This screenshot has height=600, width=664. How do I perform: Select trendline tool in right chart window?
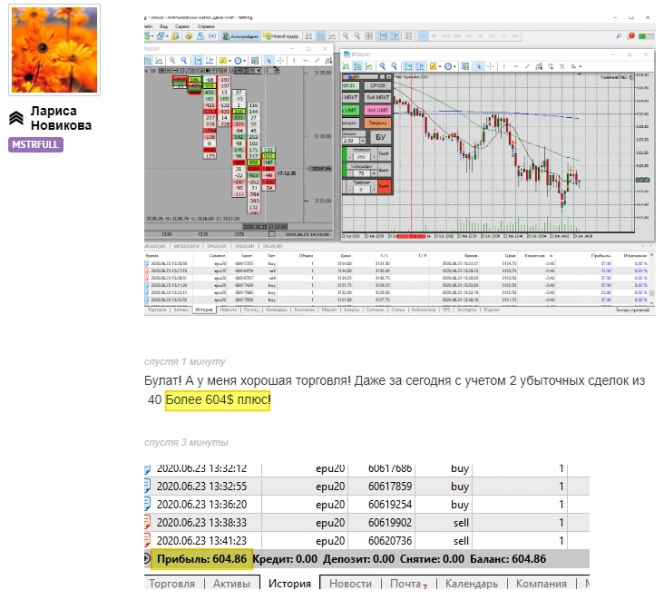click(x=527, y=66)
